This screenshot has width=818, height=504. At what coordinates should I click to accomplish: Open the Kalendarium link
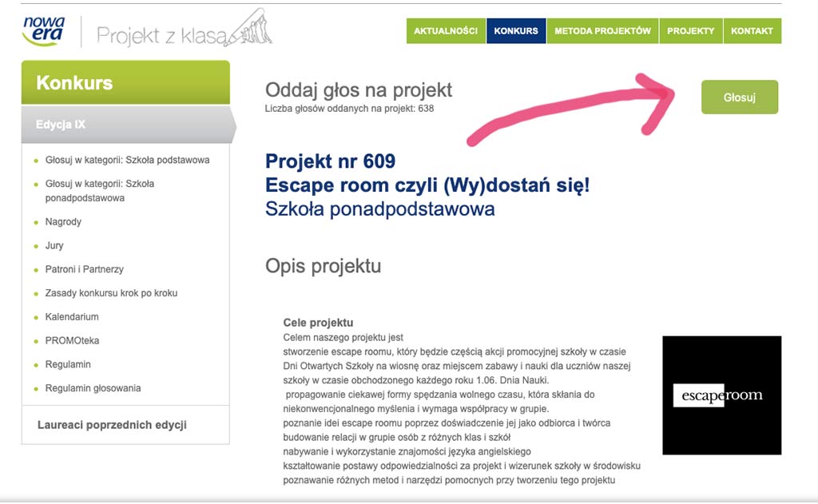tap(72, 316)
